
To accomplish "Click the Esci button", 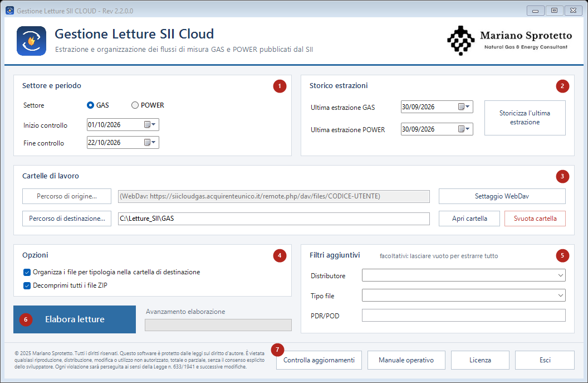I will pos(545,360).
